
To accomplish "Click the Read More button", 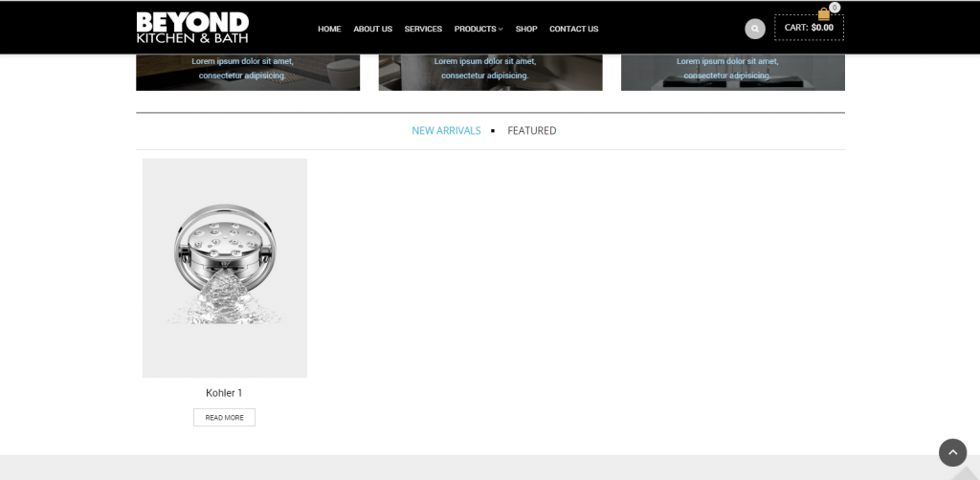I will pyautogui.click(x=224, y=418).
